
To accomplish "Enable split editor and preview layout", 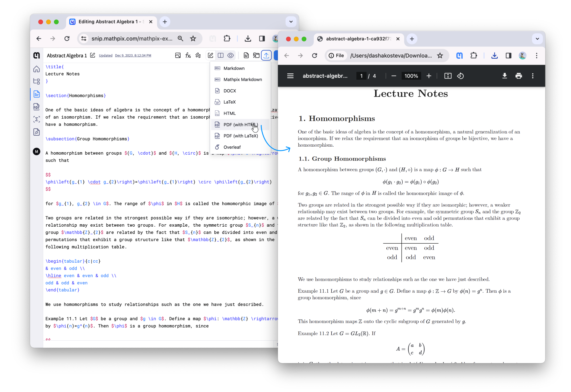I will tap(221, 55).
